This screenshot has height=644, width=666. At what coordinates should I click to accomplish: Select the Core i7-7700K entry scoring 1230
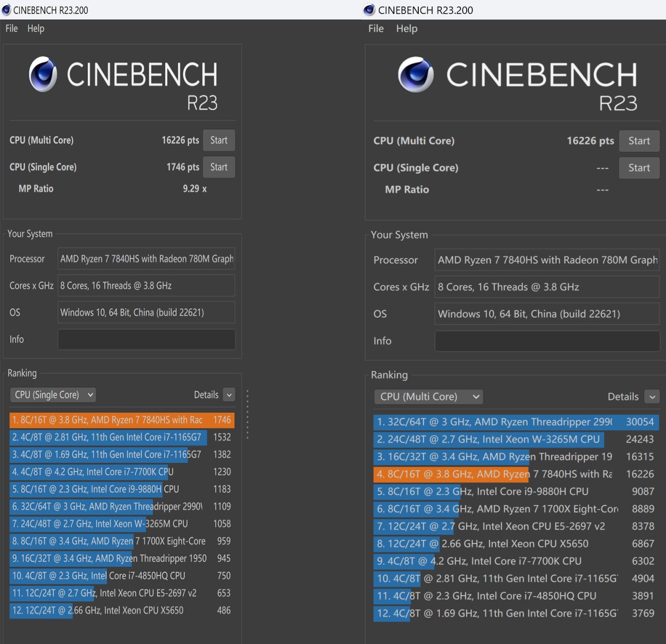click(x=122, y=472)
